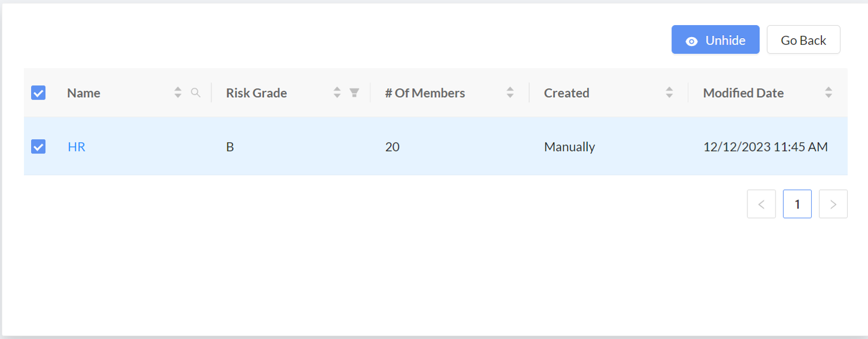
Task: Click the Go Back button
Action: (x=803, y=40)
